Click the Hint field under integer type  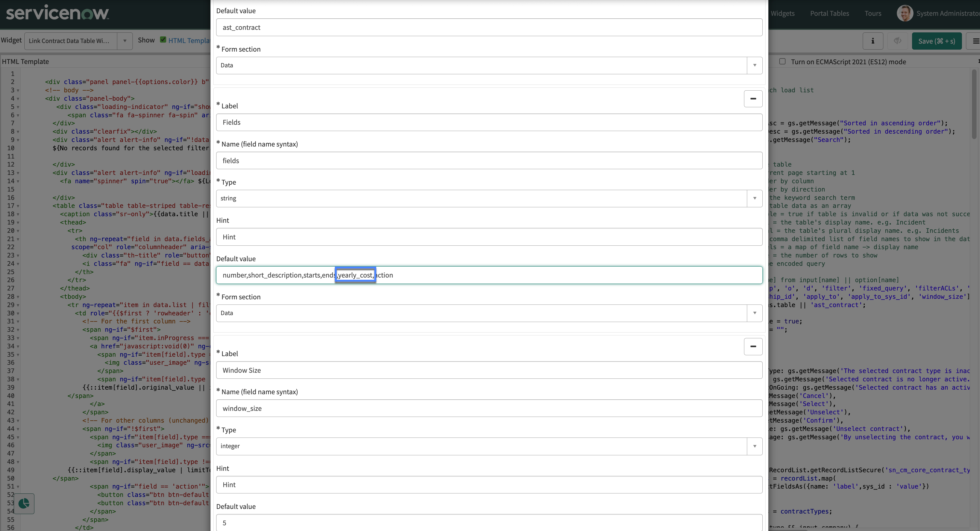tap(489, 485)
